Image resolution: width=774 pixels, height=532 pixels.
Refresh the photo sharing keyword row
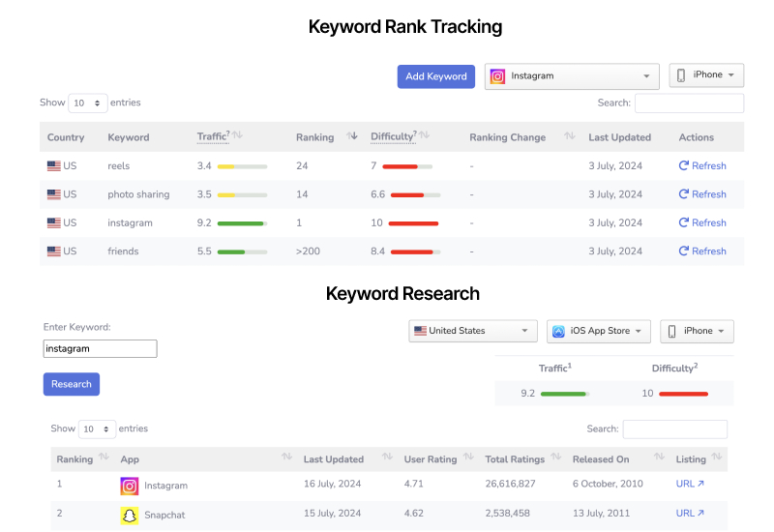pyautogui.click(x=702, y=194)
